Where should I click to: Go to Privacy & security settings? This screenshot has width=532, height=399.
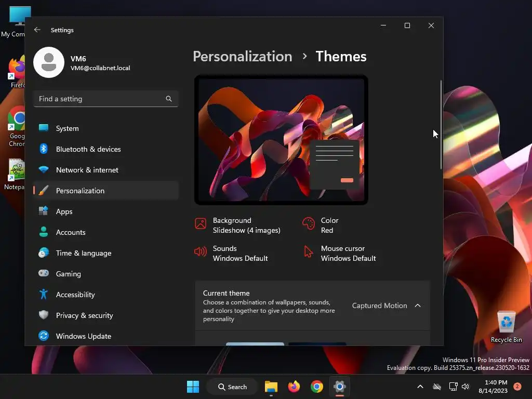pyautogui.click(x=106, y=315)
